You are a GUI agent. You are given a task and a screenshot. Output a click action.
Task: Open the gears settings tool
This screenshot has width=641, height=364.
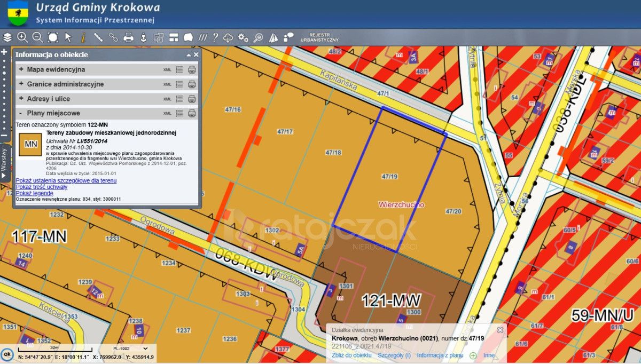point(244,37)
